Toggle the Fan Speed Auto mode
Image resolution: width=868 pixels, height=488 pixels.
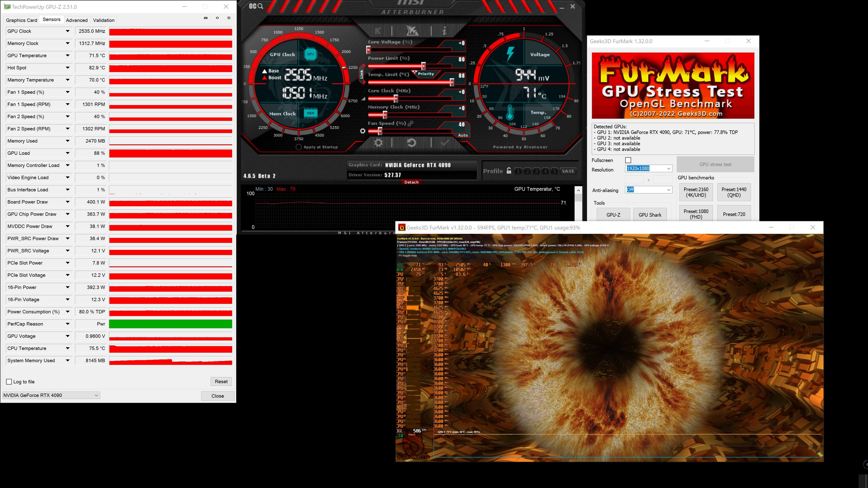coord(463,135)
